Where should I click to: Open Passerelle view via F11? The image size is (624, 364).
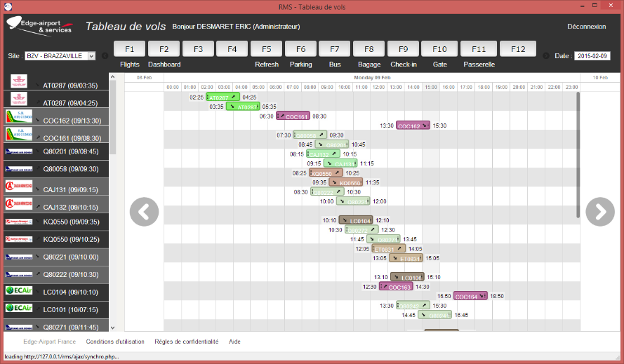pos(479,49)
